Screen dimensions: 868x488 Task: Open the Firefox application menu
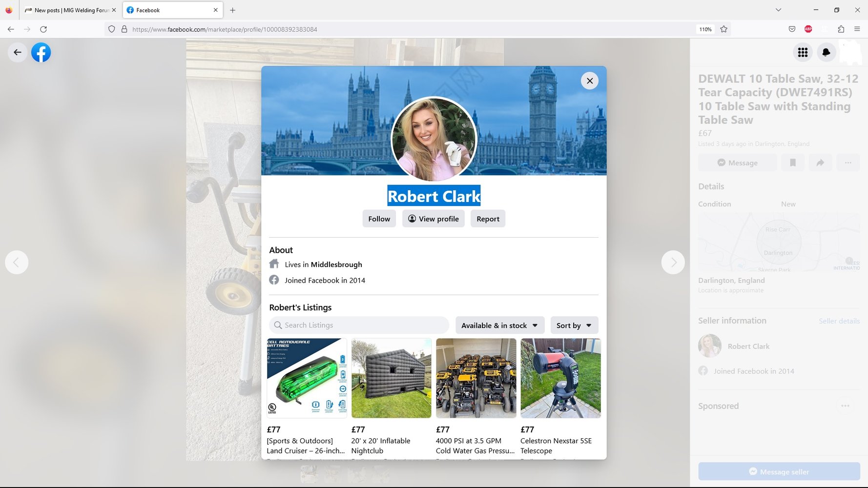pyautogui.click(x=857, y=29)
